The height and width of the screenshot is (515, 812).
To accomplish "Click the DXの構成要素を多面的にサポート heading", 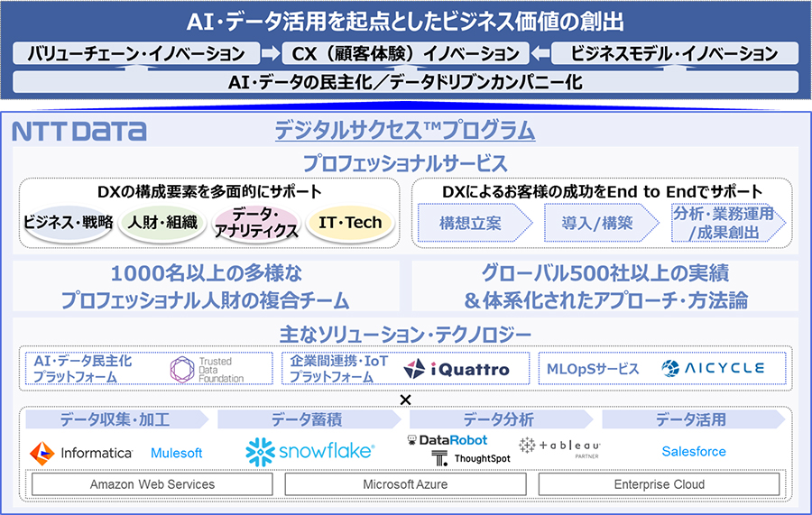I will point(209,191).
